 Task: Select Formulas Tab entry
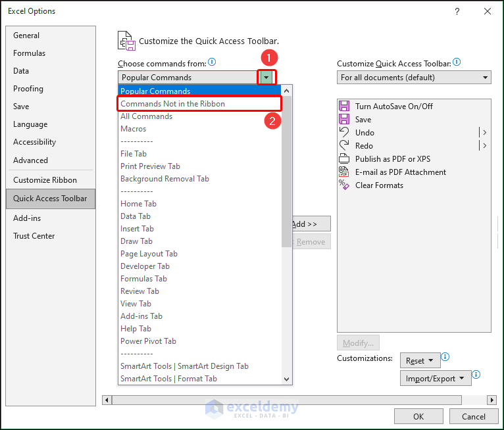coord(199,279)
